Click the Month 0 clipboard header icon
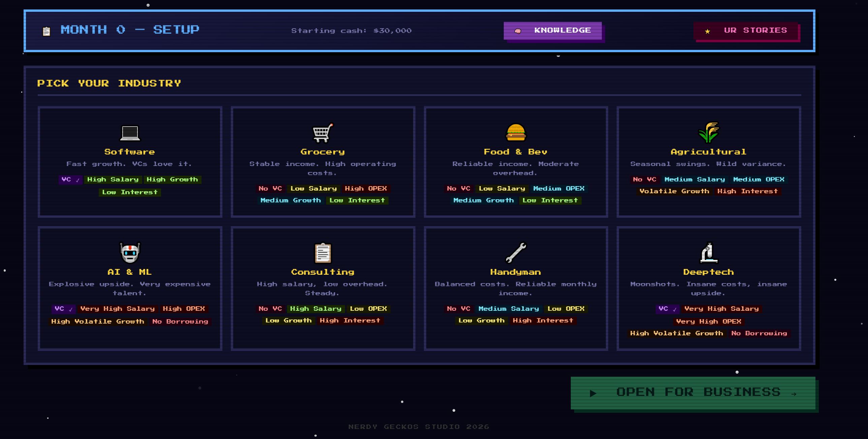 pos(46,31)
